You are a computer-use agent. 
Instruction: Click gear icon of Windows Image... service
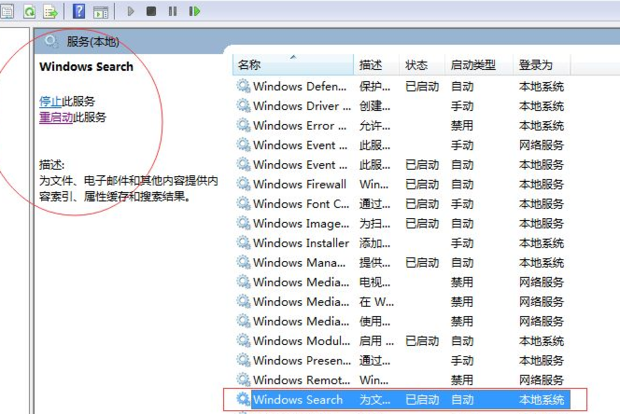coord(243,223)
